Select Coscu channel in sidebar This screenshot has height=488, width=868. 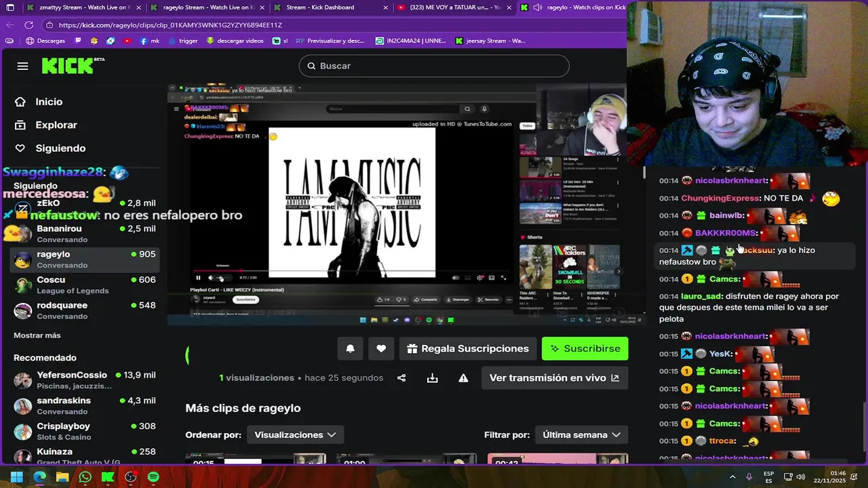tap(85, 285)
